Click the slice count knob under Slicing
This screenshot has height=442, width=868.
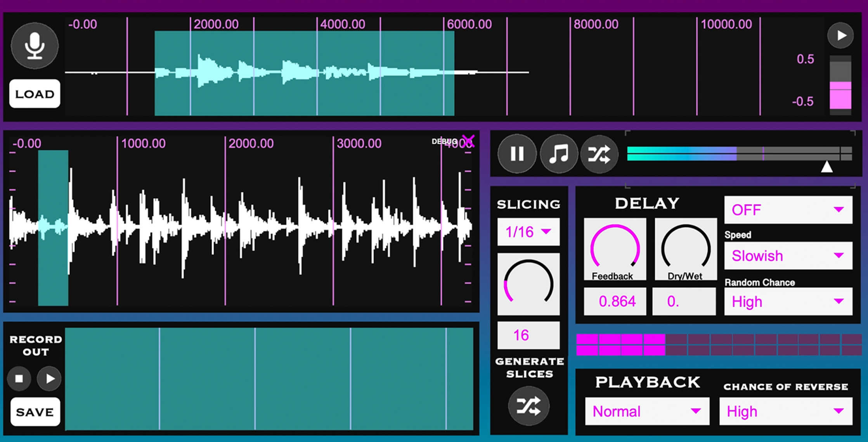(528, 284)
